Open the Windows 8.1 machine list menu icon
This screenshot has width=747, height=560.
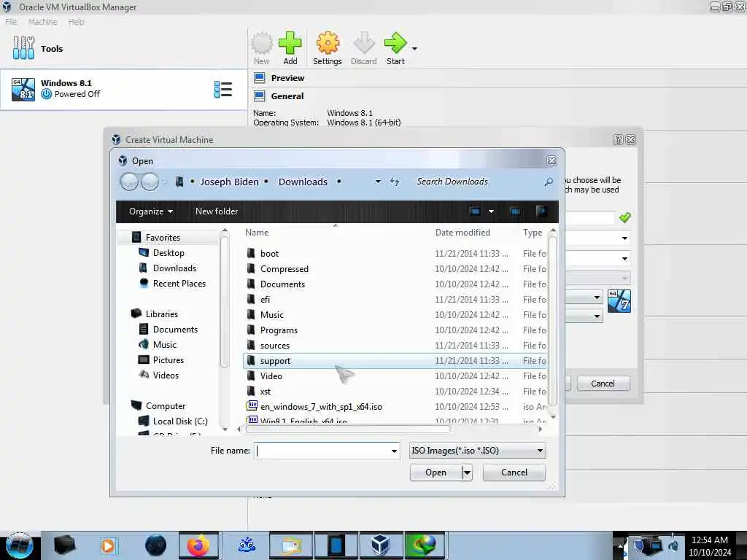(223, 89)
